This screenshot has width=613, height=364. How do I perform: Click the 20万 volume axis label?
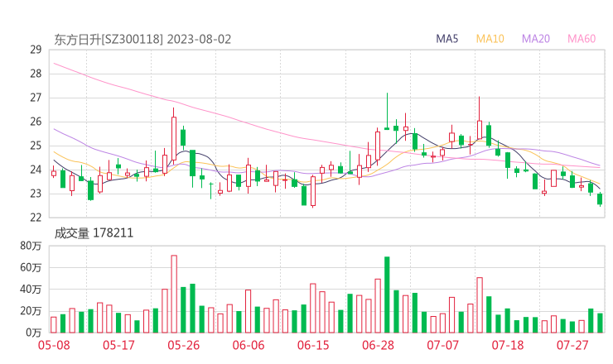pos(31,311)
